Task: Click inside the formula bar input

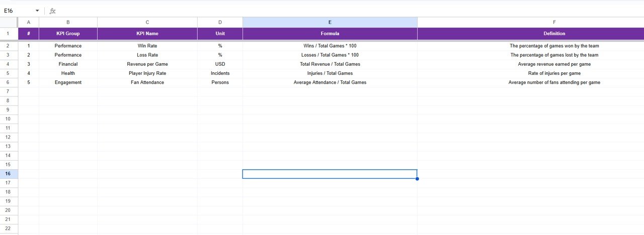Action: tap(302, 11)
